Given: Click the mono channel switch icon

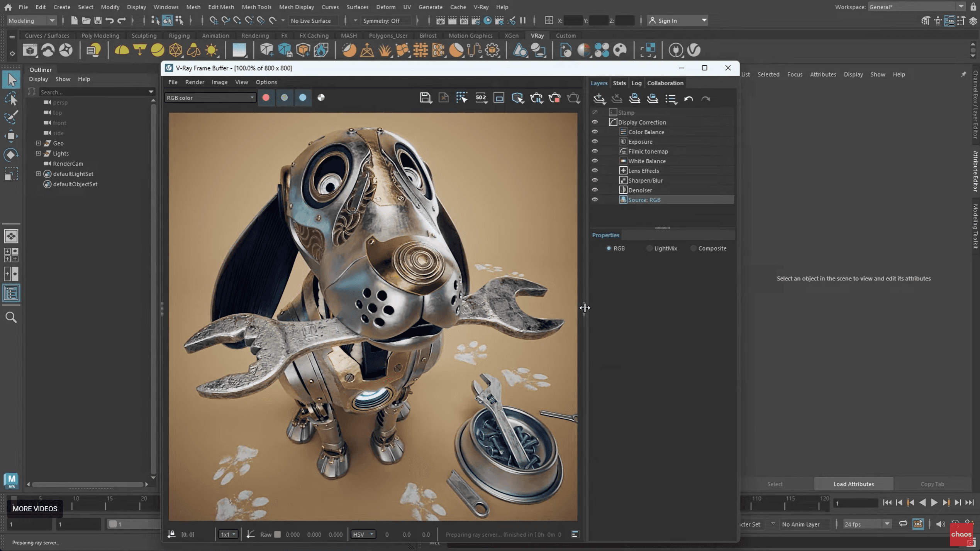Looking at the screenshot, I should (x=321, y=98).
